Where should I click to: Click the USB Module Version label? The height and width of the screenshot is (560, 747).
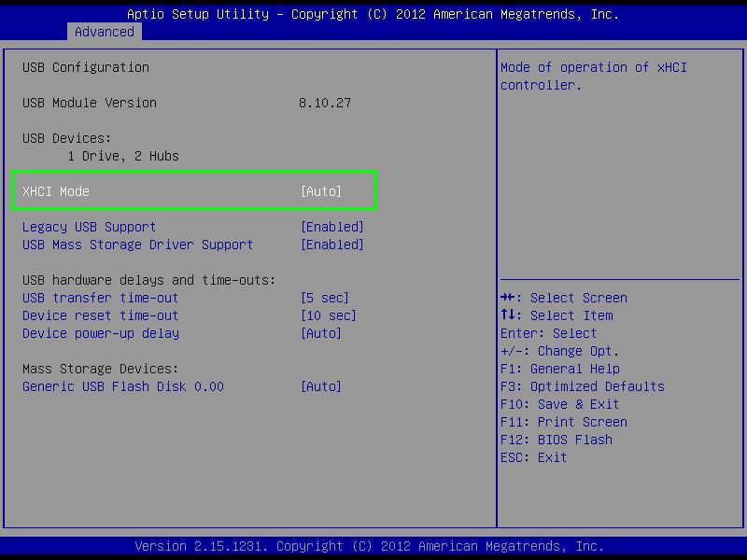[x=90, y=103]
